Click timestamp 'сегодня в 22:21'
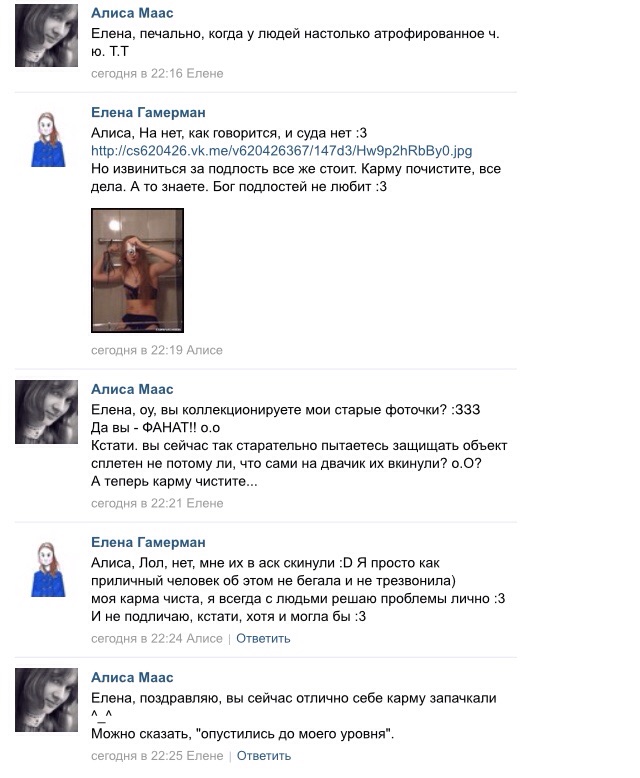Viewport: 640px width, 778px height. [x=137, y=503]
